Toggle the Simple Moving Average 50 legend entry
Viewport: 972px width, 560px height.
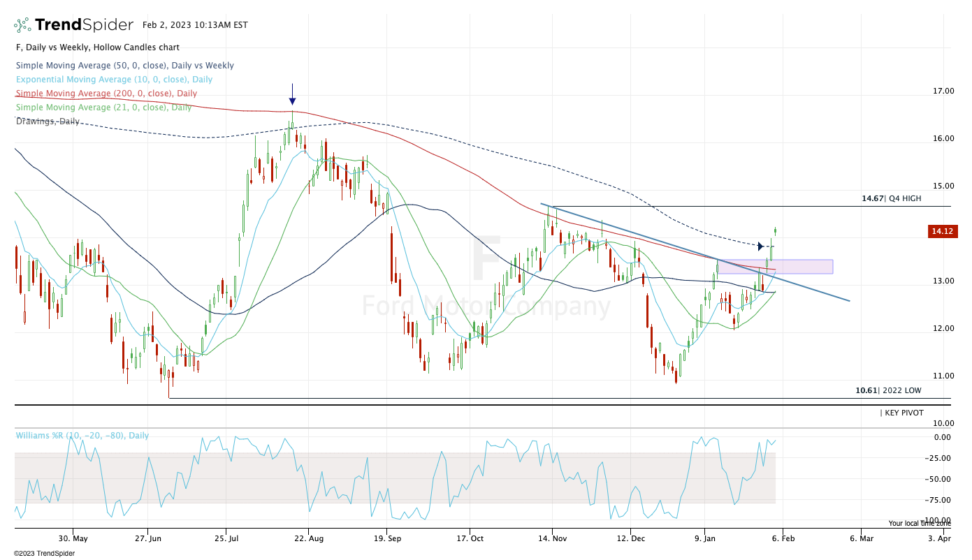124,66
